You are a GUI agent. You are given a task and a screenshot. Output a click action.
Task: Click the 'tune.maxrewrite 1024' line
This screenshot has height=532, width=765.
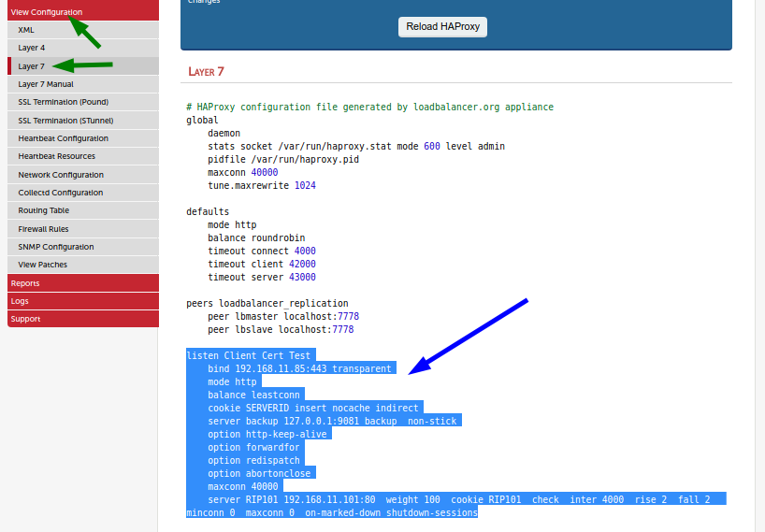262,186
